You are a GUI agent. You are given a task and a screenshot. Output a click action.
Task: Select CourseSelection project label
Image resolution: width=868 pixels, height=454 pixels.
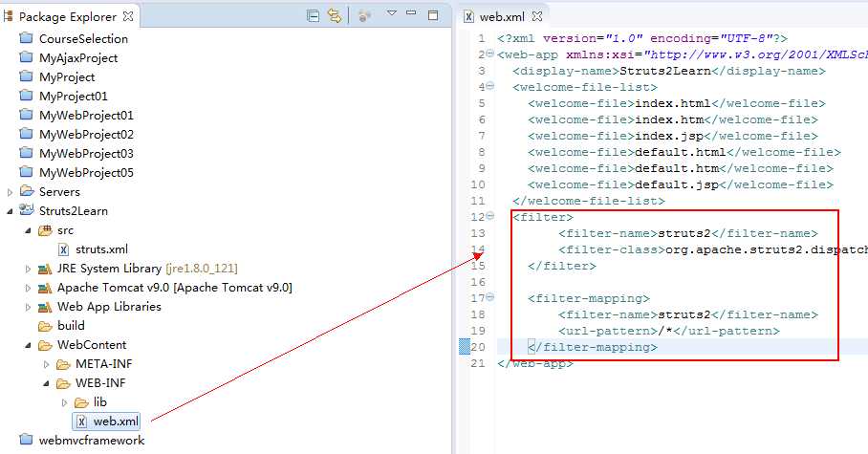pyautogui.click(x=83, y=39)
